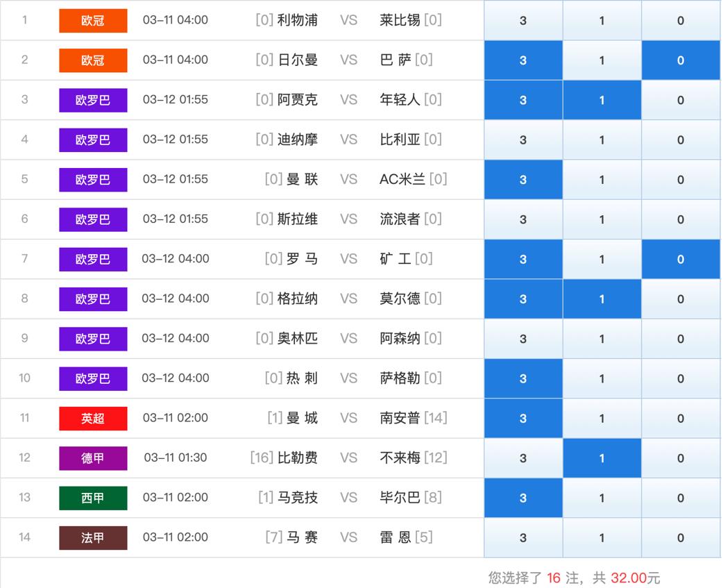Select result 0 for 热刺 vs 萨格勒
Image resolution: width=723 pixels, height=588 pixels.
click(681, 378)
